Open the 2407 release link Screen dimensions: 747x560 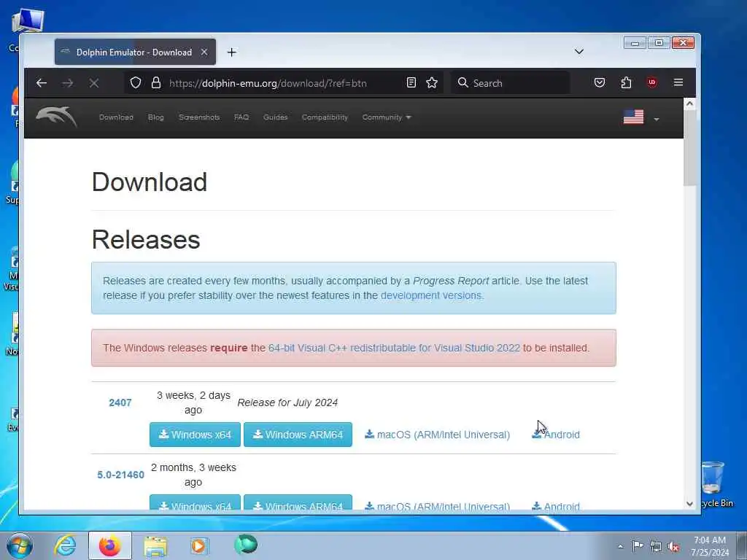pyautogui.click(x=120, y=402)
